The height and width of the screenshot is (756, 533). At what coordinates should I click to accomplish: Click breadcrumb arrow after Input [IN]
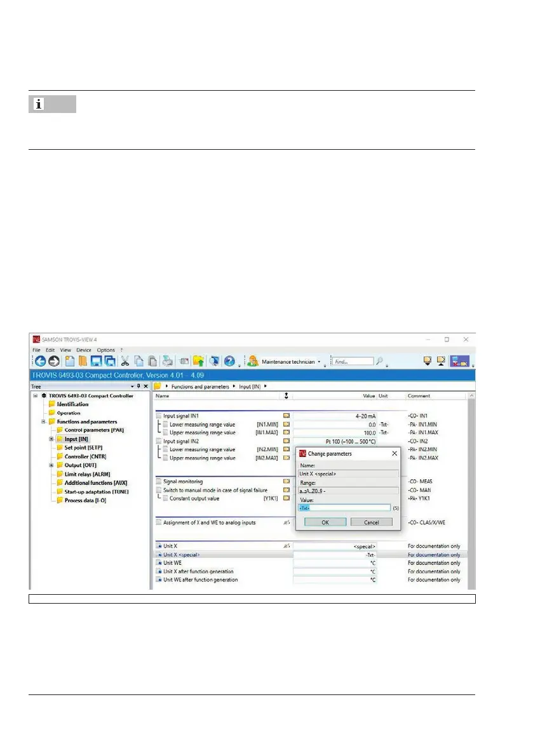point(266,386)
